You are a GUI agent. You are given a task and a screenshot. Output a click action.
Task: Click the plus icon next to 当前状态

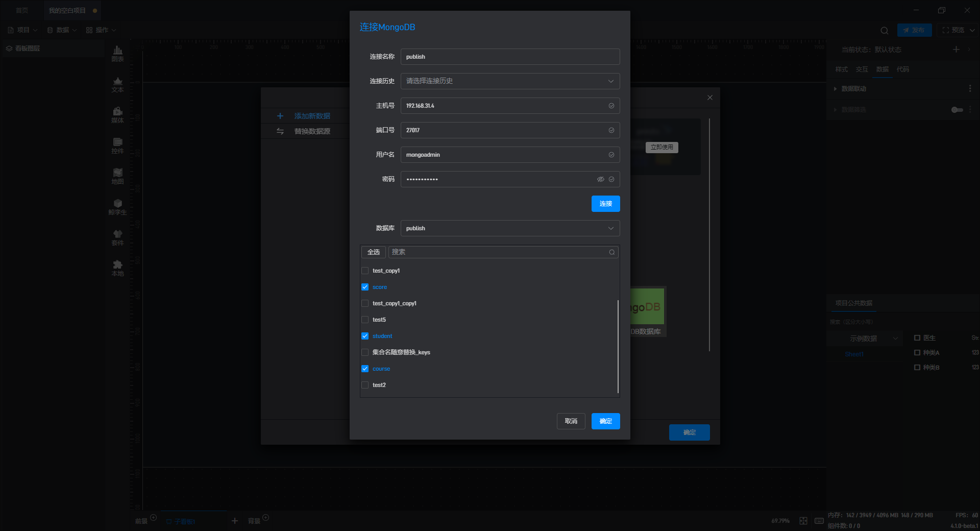(x=956, y=49)
